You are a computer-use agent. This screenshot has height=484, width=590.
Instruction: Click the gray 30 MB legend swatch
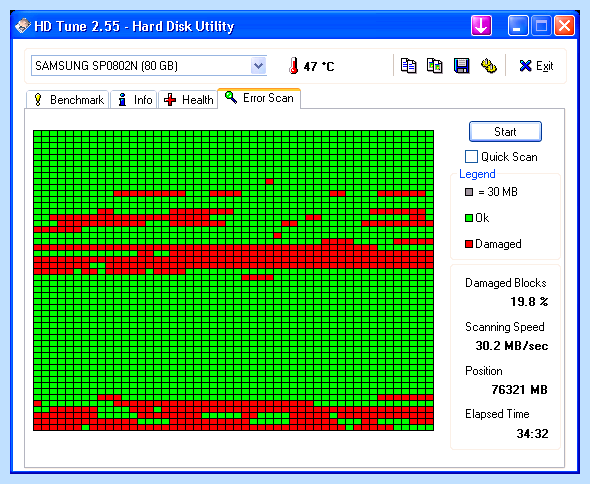[469, 192]
